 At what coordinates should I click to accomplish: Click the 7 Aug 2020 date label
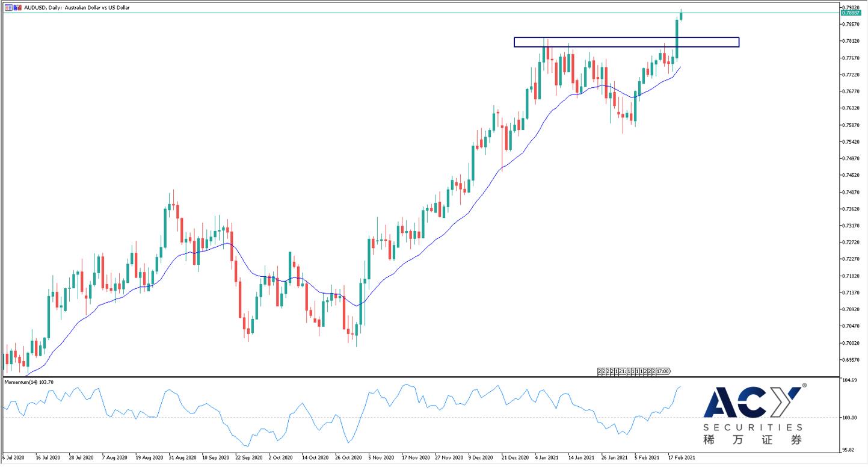click(x=115, y=457)
